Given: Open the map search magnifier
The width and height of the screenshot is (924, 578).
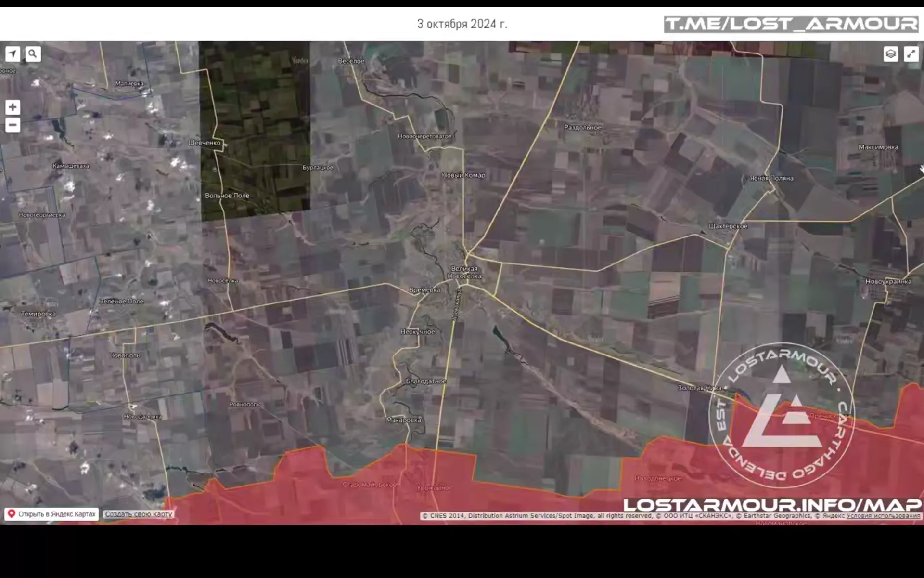Looking at the screenshot, I should [x=33, y=54].
